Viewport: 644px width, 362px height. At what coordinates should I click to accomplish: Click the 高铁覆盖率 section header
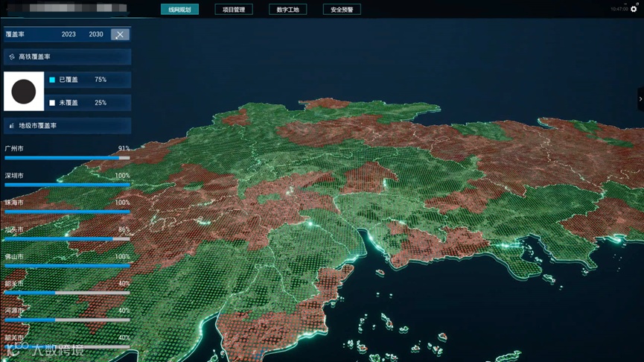[67, 57]
